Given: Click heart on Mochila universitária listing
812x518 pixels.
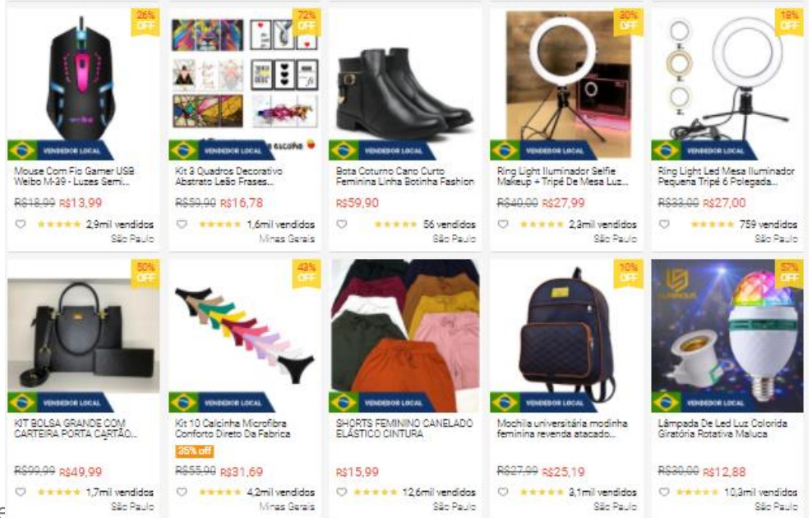Looking at the screenshot, I should 503,492.
